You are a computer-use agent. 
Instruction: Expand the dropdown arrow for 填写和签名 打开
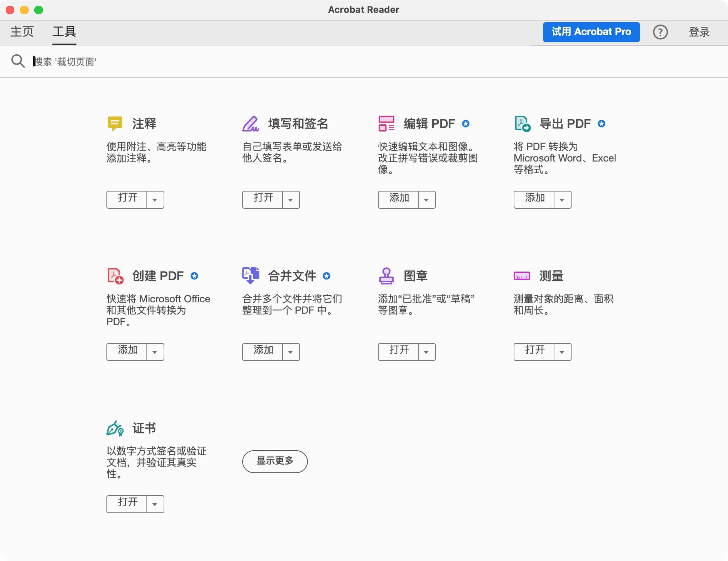tap(291, 200)
